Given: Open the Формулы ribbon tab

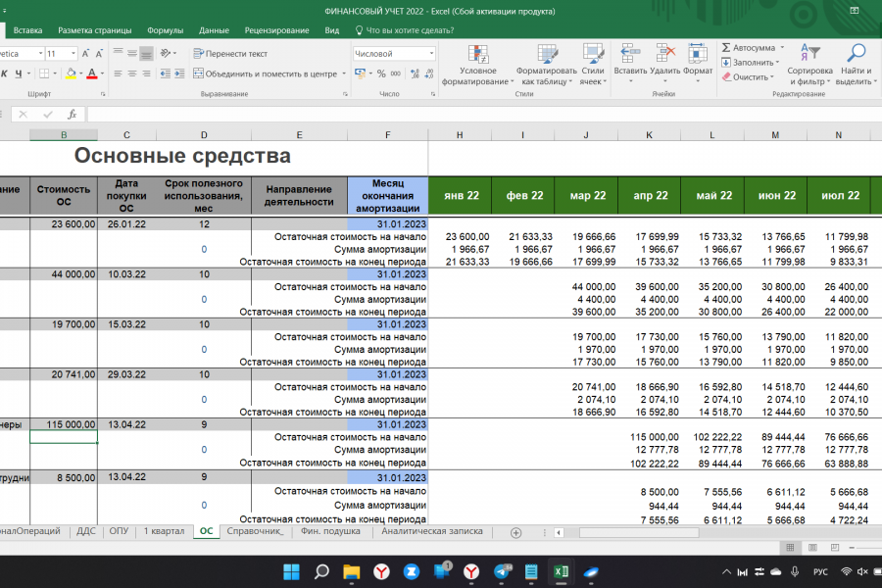Looking at the screenshot, I should [165, 30].
